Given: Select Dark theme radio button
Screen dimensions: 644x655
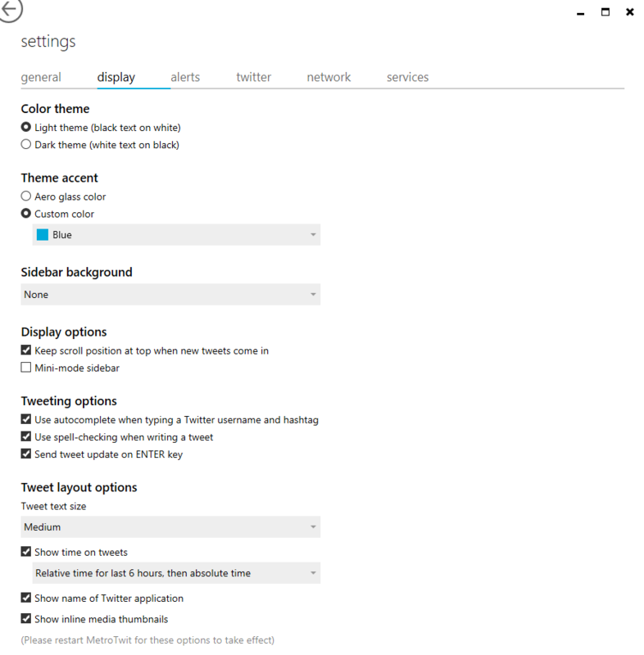Looking at the screenshot, I should pyautogui.click(x=26, y=145).
